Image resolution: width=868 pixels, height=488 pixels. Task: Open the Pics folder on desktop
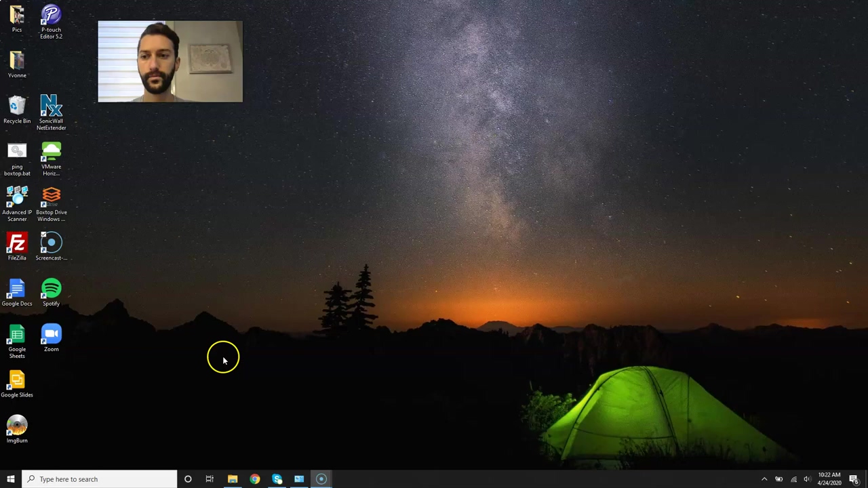[17, 18]
